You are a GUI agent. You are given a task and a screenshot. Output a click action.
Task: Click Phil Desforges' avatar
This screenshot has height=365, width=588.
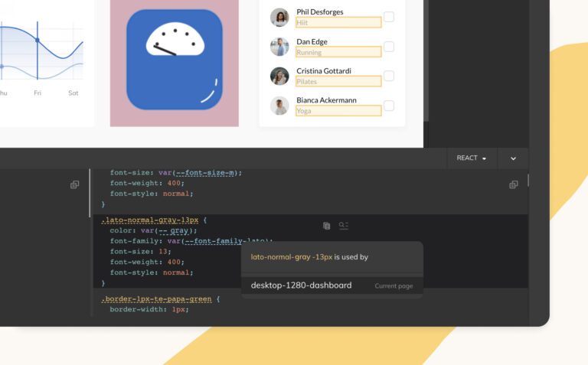[x=279, y=18]
